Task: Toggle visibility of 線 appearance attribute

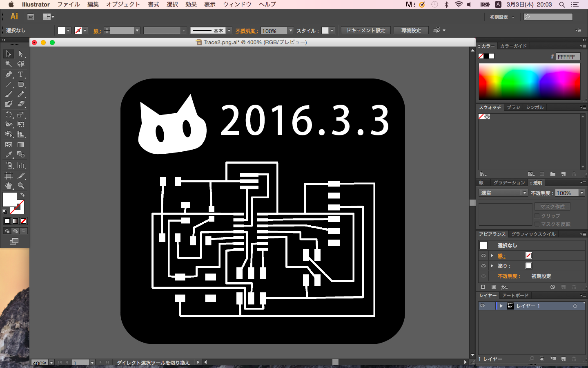Action: pos(483,256)
